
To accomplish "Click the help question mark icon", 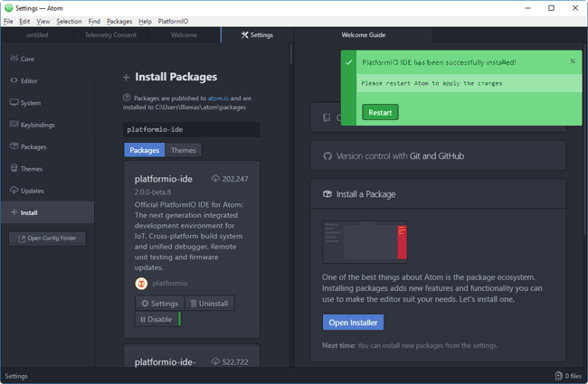I will point(127,98).
